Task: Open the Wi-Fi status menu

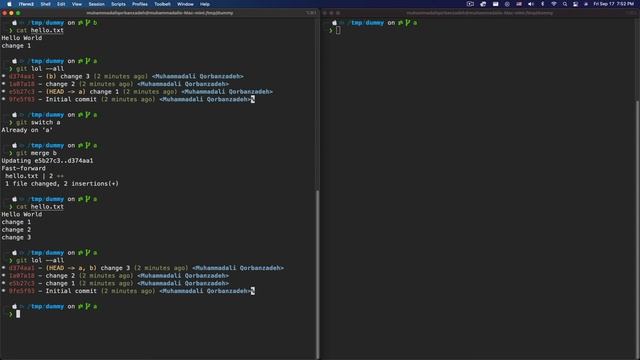Action: click(554, 4)
